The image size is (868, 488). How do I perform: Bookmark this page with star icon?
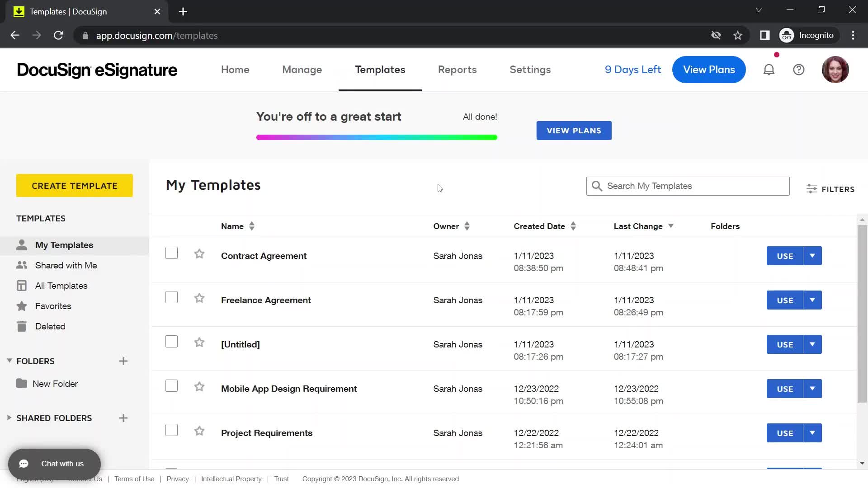[738, 35]
